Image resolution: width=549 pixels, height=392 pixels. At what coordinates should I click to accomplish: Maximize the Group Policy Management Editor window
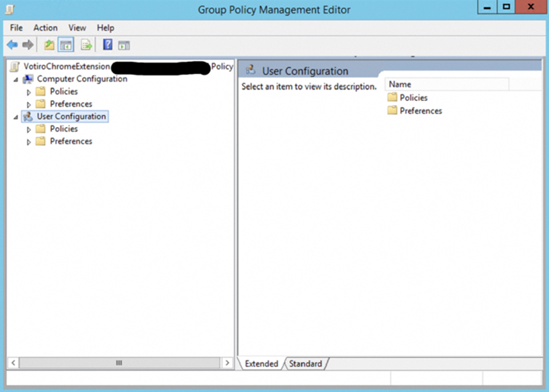(506, 7)
